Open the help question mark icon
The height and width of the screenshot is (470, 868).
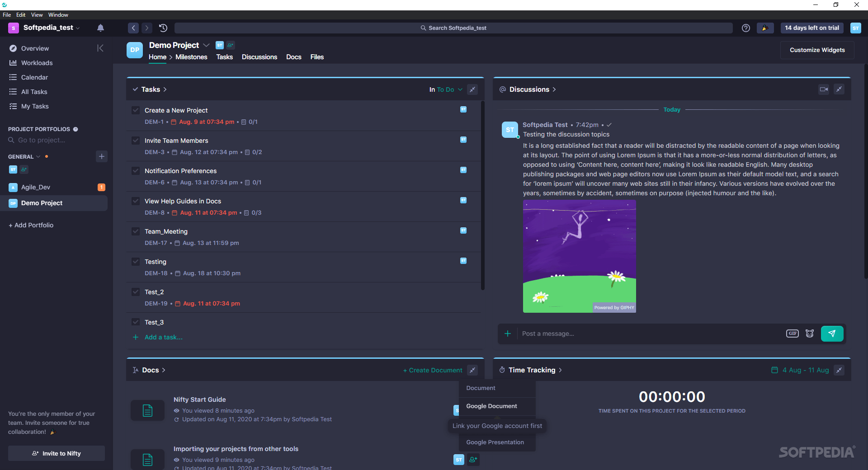pyautogui.click(x=746, y=28)
